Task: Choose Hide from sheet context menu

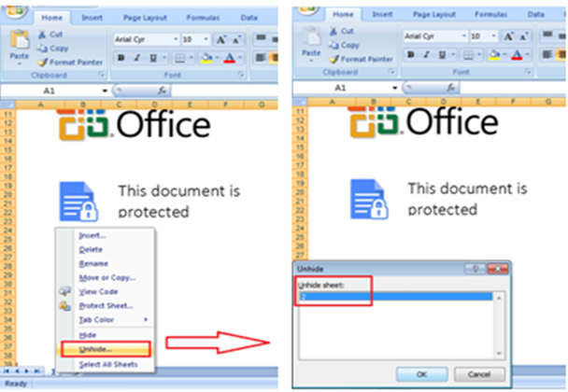Action: pos(105,335)
